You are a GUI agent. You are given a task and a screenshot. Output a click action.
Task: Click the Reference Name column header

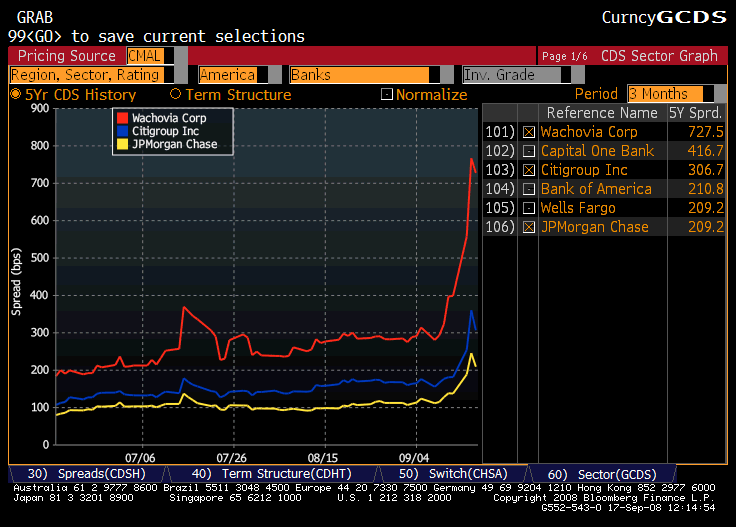(602, 113)
